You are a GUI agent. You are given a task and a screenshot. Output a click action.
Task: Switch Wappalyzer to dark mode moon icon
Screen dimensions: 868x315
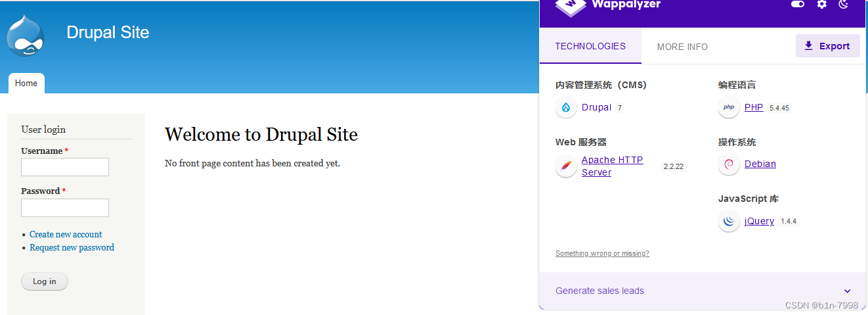pos(844,4)
